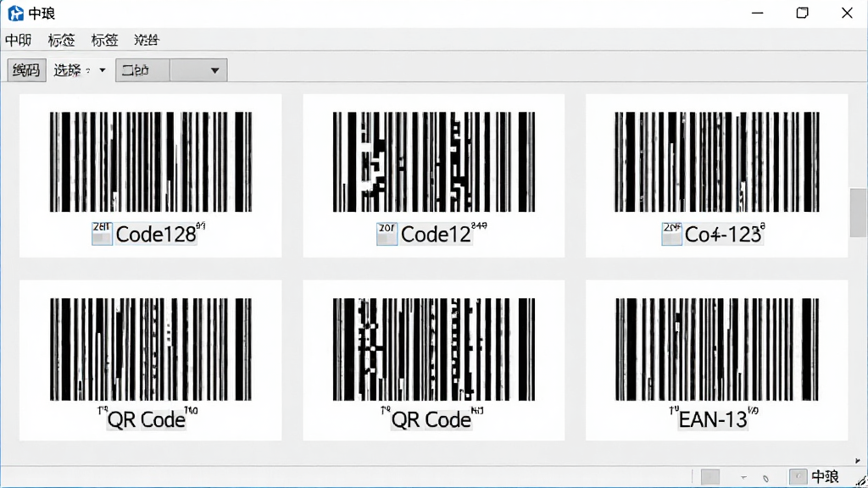
Task: Maximize the 中琅 window
Action: click(x=802, y=13)
